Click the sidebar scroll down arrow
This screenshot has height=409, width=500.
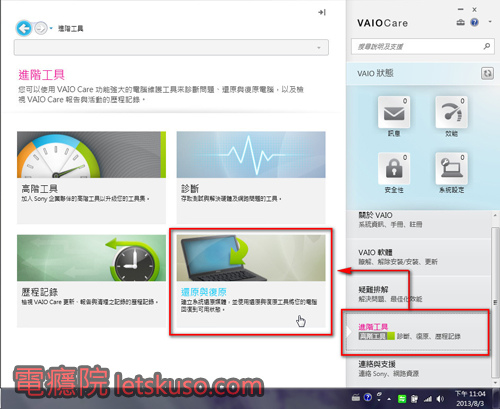point(495,383)
